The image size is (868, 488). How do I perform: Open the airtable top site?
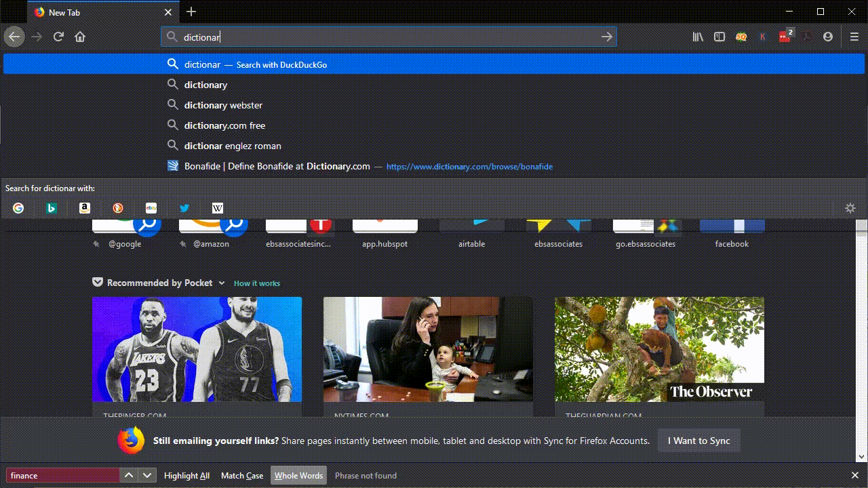click(x=472, y=234)
